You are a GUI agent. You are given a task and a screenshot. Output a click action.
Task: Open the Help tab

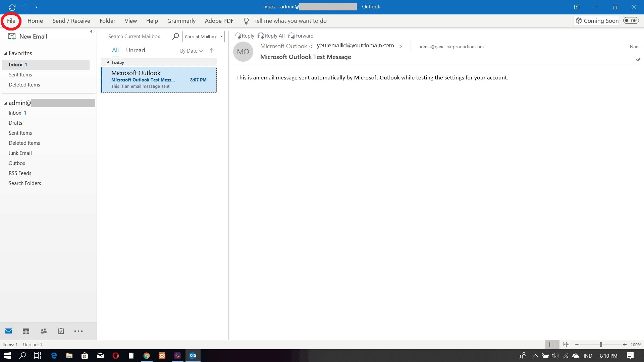point(152,21)
